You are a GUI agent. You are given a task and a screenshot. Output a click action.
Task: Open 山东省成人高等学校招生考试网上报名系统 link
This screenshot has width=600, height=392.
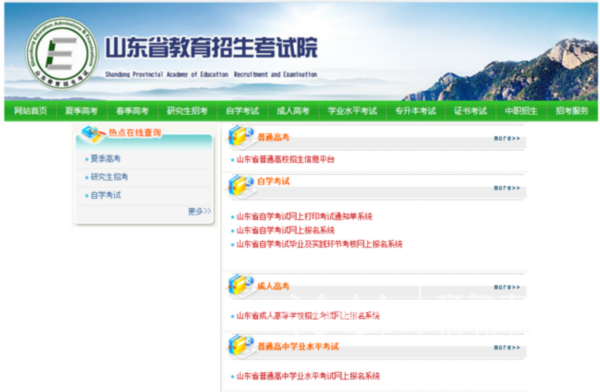[308, 316]
